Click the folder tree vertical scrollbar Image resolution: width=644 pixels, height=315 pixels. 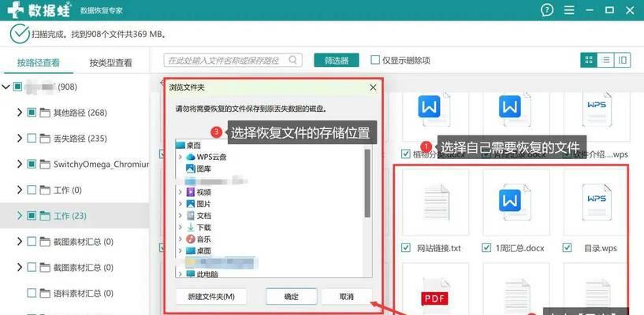pos(367,183)
